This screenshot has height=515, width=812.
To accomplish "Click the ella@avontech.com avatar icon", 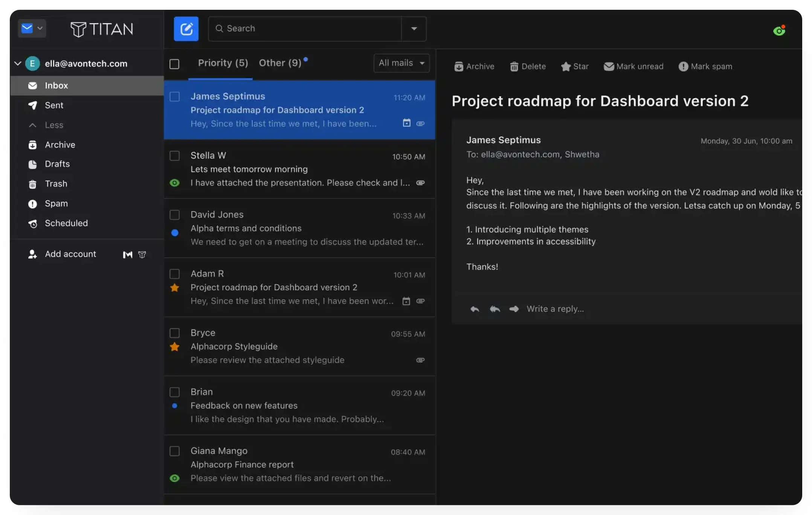I will [x=32, y=64].
